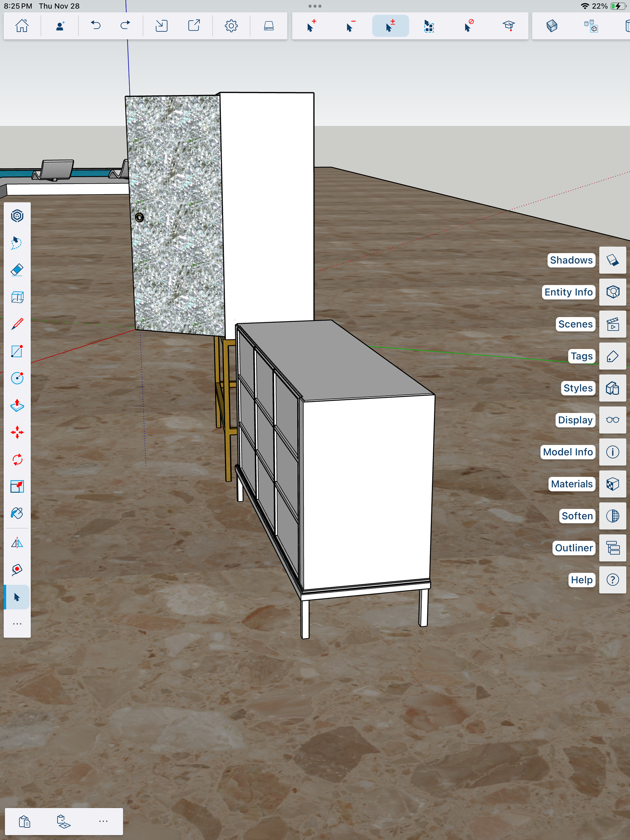This screenshot has width=630, height=840.
Task: Select the Rotate tool
Action: tap(17, 460)
